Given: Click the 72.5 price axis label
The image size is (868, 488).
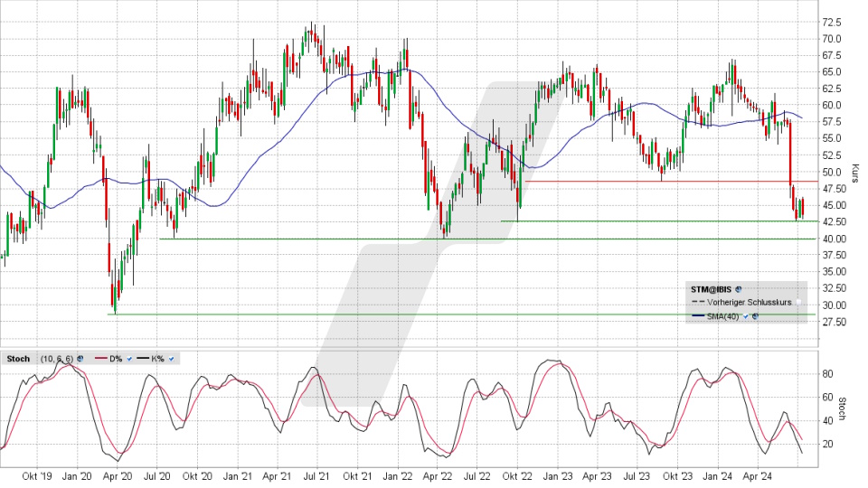Looking at the screenshot, I should 832,22.
